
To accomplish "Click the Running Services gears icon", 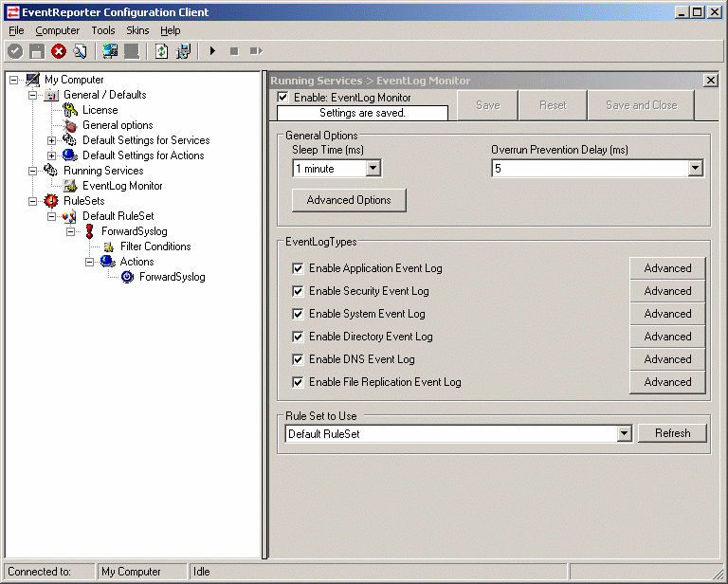I will pyautogui.click(x=51, y=171).
